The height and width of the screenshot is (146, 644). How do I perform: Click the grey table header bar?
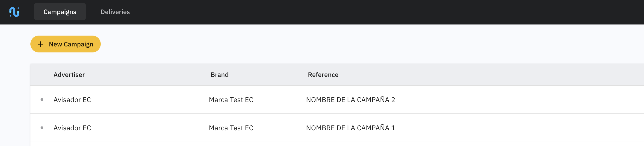475,75
